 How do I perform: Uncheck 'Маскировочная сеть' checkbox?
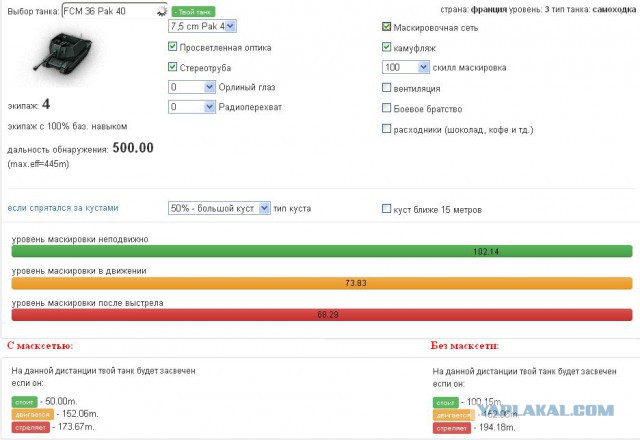[x=386, y=27]
